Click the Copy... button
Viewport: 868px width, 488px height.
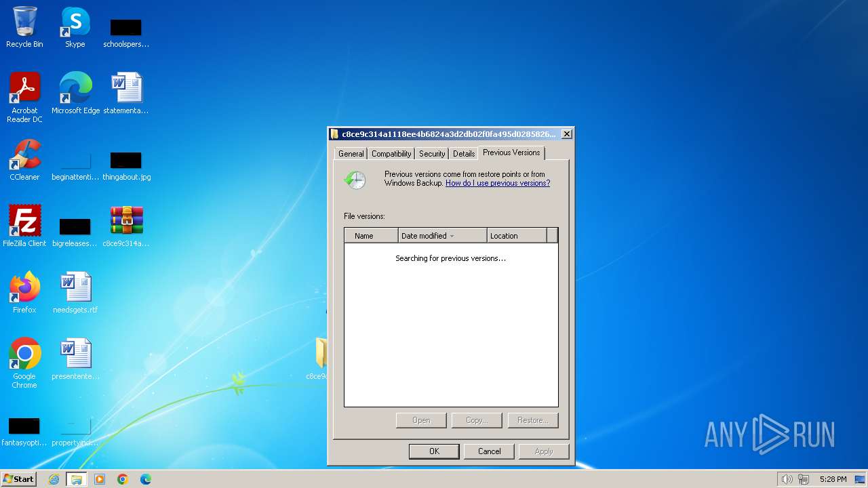(x=477, y=420)
